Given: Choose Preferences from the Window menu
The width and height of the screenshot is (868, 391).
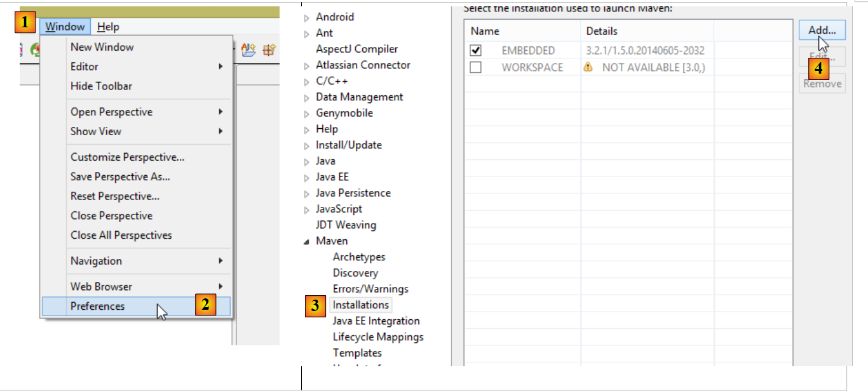Looking at the screenshot, I should 98,306.
